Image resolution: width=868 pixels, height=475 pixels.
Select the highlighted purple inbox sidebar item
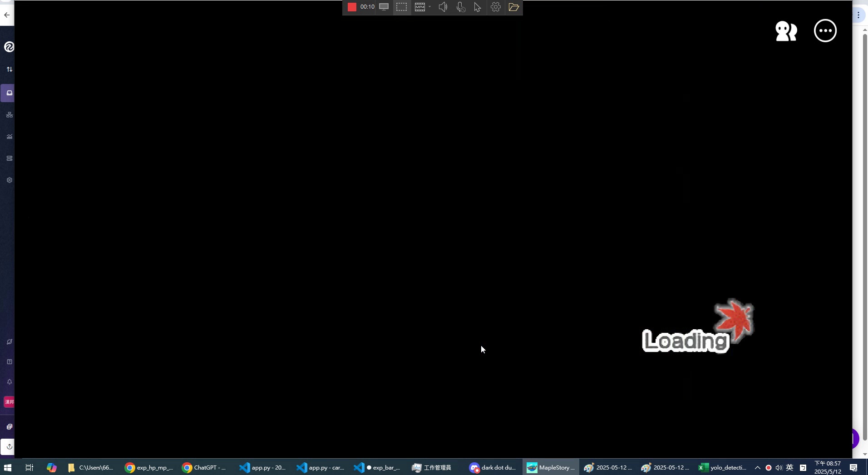coord(9,93)
